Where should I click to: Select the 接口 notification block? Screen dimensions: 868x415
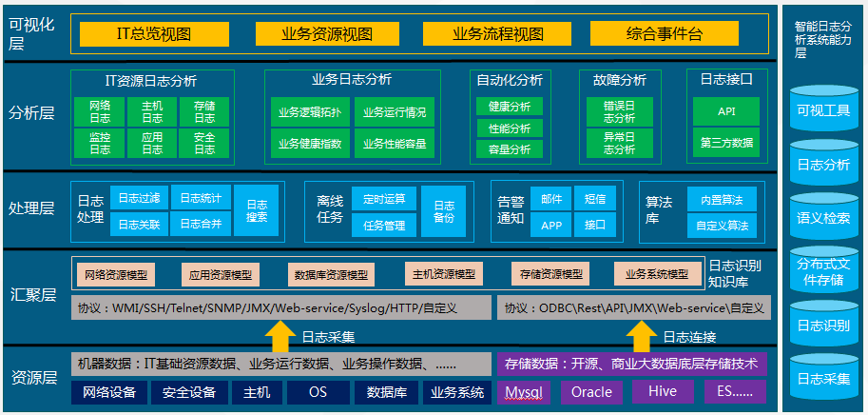(x=595, y=225)
